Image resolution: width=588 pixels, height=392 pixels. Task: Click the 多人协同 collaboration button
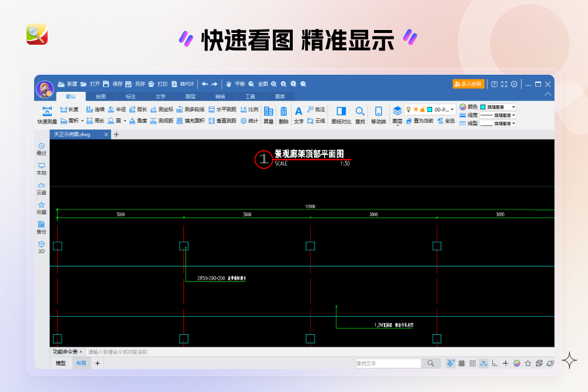coord(467,84)
